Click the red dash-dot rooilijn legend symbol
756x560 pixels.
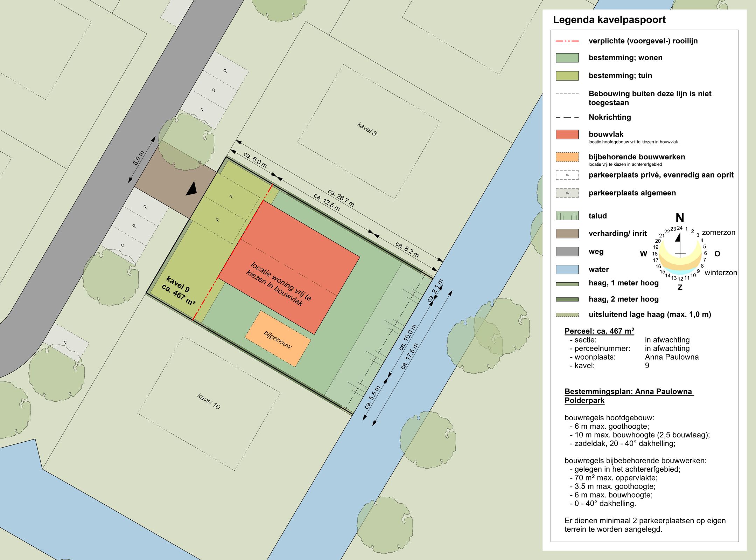[567, 41]
